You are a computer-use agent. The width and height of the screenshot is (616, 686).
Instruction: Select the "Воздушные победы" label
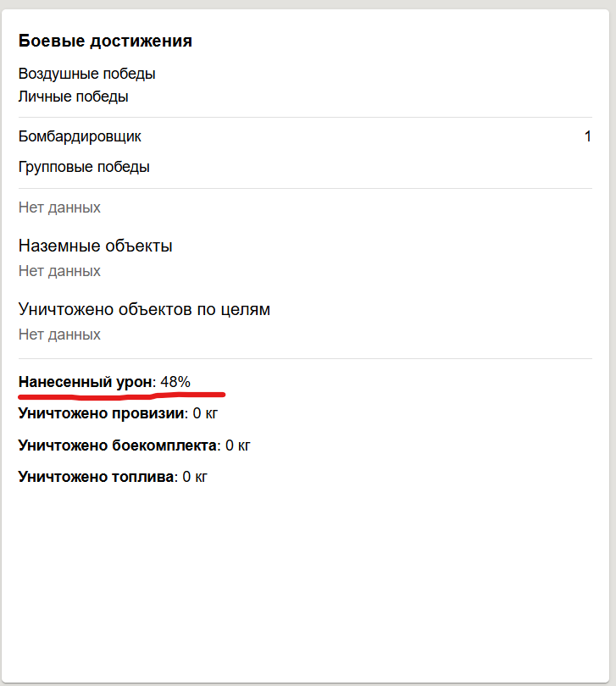click(x=86, y=74)
